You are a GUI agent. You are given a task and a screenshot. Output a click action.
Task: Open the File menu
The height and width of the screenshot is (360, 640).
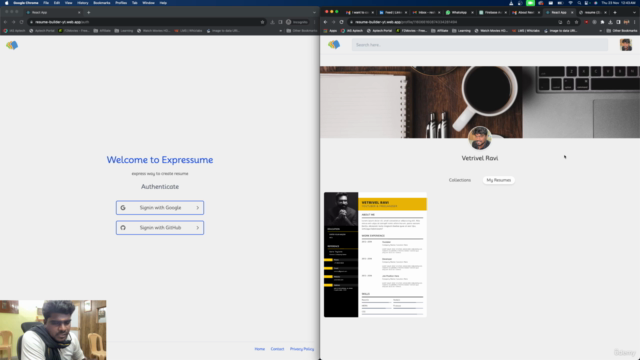pos(46,3)
